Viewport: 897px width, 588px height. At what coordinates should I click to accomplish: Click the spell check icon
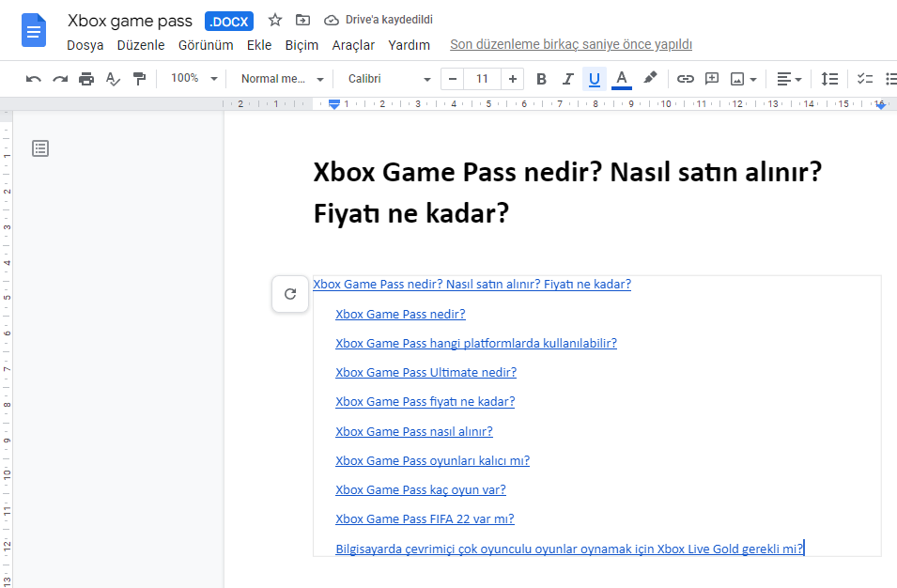pos(113,79)
